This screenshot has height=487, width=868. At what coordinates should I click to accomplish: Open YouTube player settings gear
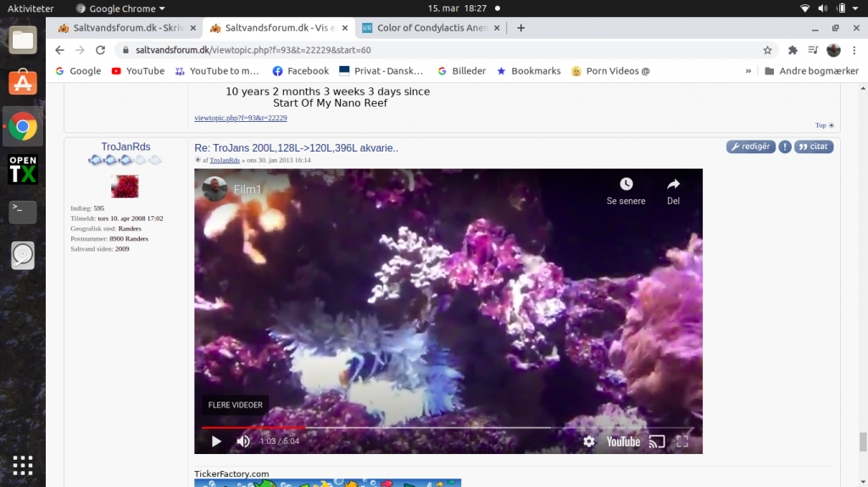(x=589, y=441)
